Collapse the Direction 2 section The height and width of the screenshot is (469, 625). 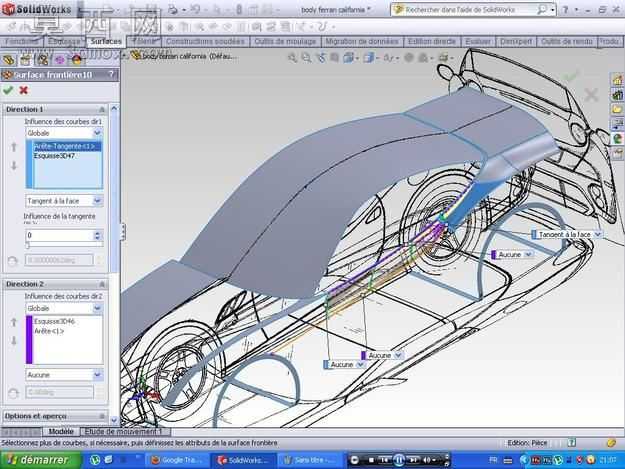coord(102,284)
